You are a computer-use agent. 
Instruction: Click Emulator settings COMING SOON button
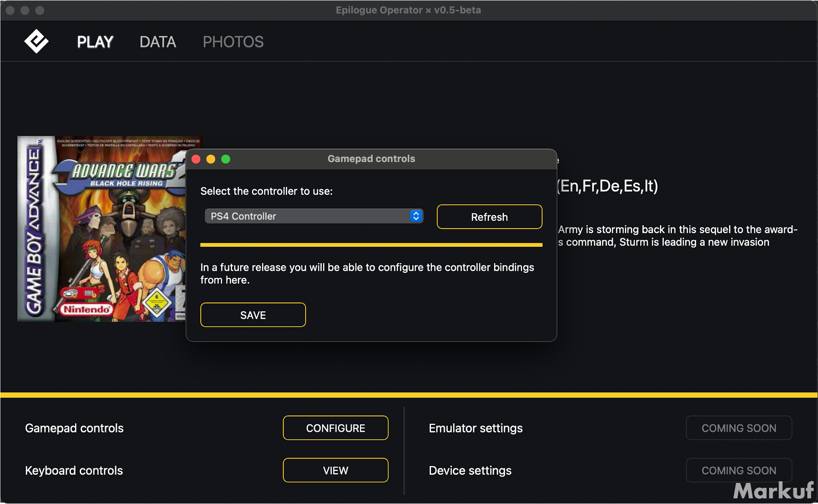click(739, 428)
